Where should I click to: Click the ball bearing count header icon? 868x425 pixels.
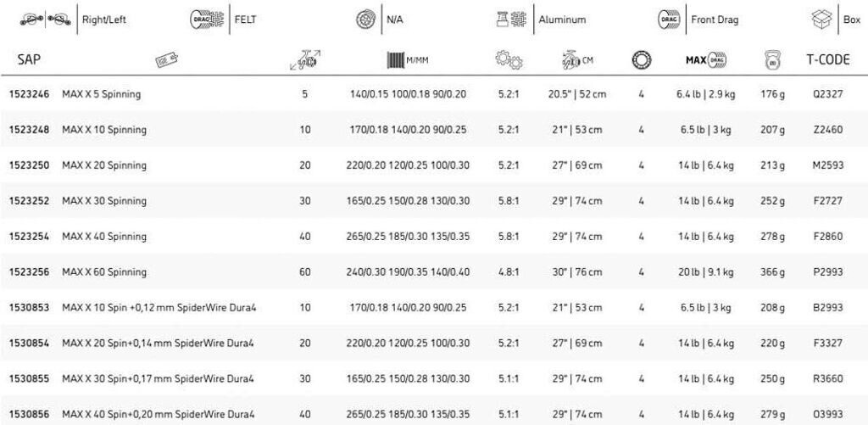pos(641,60)
